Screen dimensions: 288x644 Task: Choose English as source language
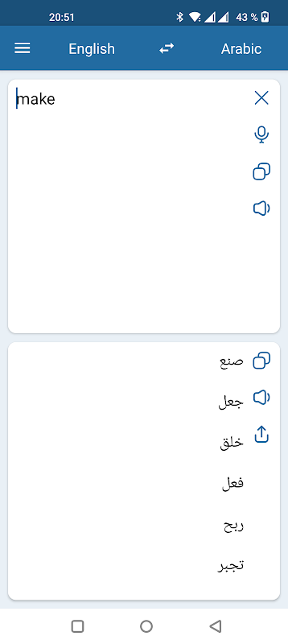pyautogui.click(x=92, y=49)
